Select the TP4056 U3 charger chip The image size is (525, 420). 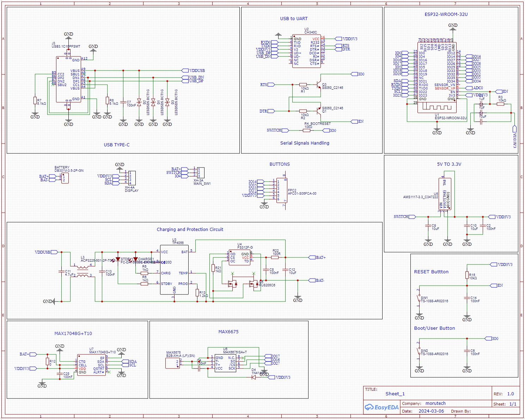[174, 270]
